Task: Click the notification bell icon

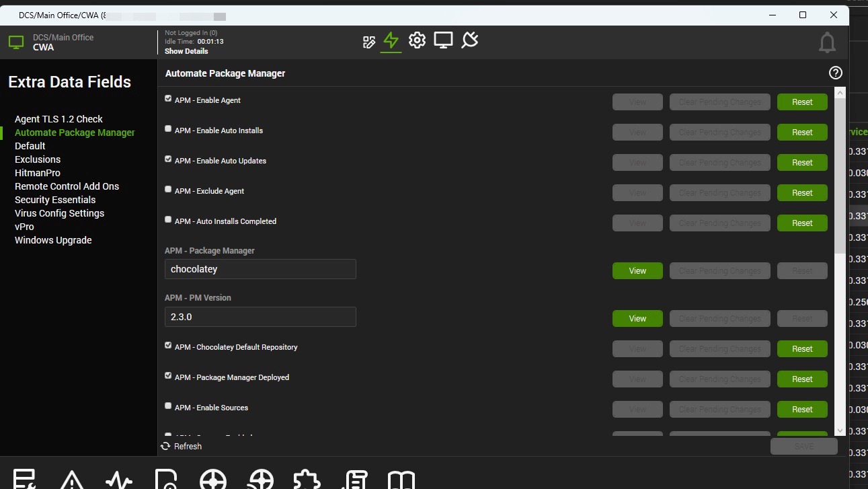Action: tap(827, 42)
